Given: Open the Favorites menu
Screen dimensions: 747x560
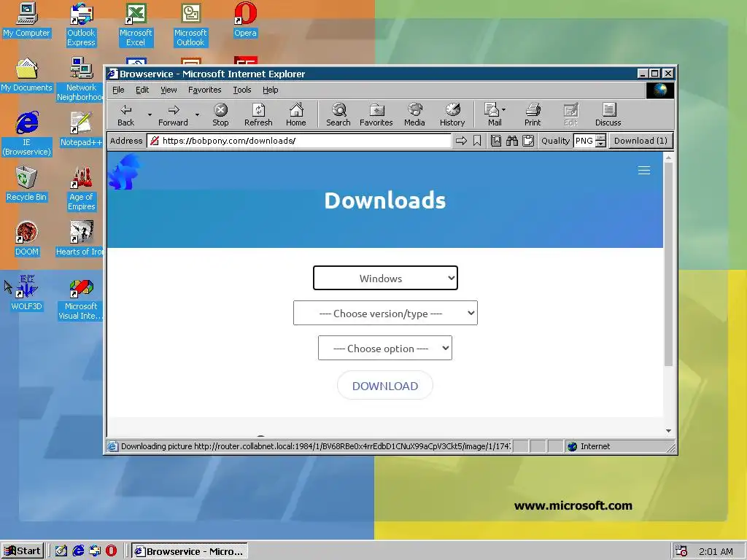Looking at the screenshot, I should [x=205, y=90].
